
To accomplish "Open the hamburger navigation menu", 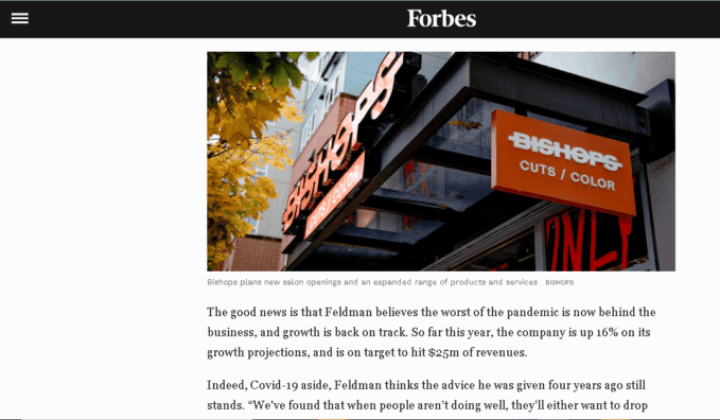I will pyautogui.click(x=20, y=18).
